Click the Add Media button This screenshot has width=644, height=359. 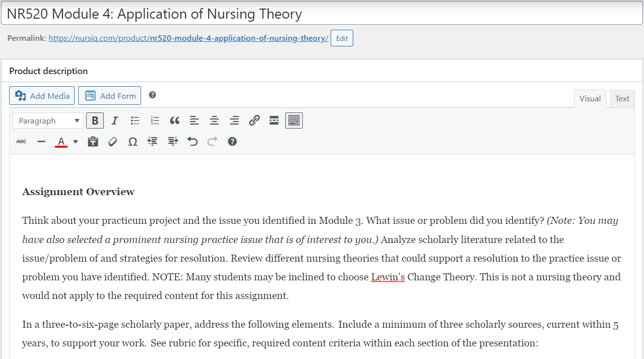[x=42, y=96]
